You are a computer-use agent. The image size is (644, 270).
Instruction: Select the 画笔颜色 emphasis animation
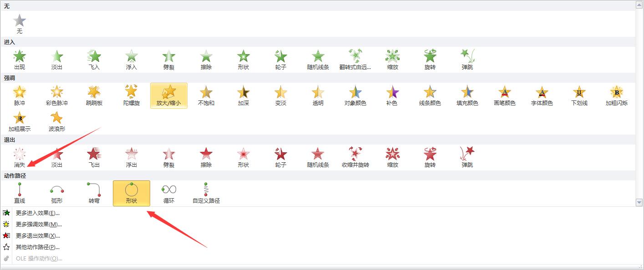tap(505, 95)
